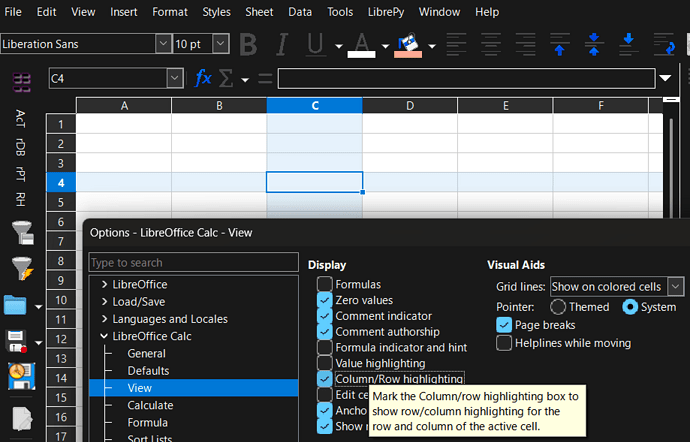Uncheck Column/Row highlighting checkbox
Screen dimensions: 690x442
[324, 379]
